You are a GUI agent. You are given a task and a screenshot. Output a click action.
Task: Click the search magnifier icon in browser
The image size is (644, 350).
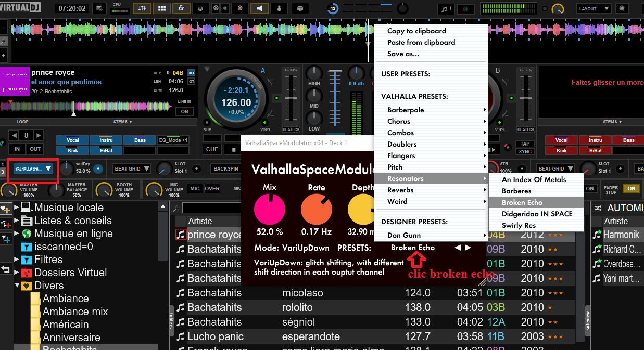177,208
